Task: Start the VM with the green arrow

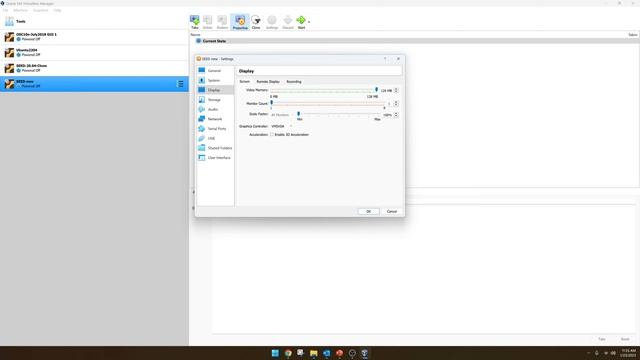Action: [x=301, y=22]
